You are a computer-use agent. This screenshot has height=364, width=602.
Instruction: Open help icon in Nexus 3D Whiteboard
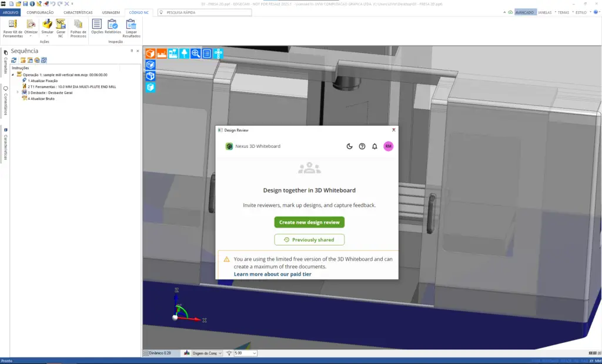(362, 146)
